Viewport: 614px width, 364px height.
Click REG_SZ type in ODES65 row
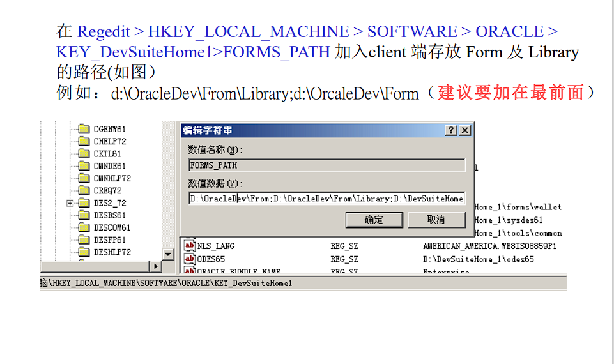tap(344, 259)
